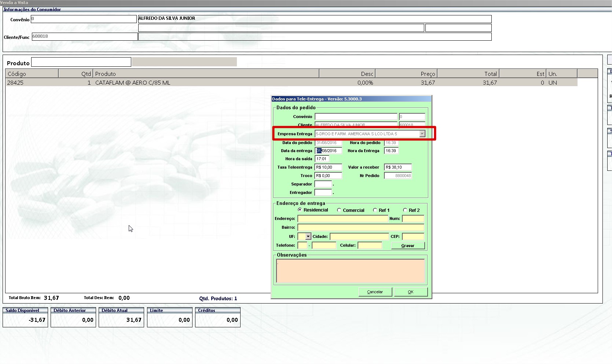This screenshot has width=612, height=364.
Task: Focus the Separador input box
Action: pos(323,184)
